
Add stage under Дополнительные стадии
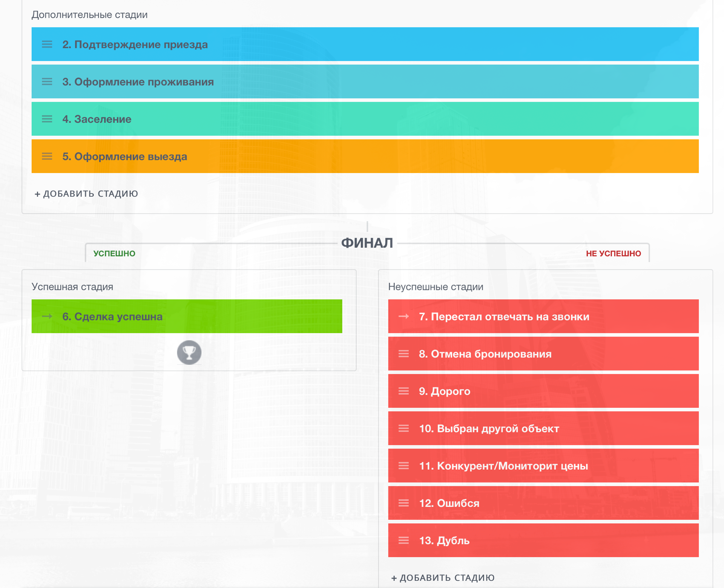[x=86, y=194]
